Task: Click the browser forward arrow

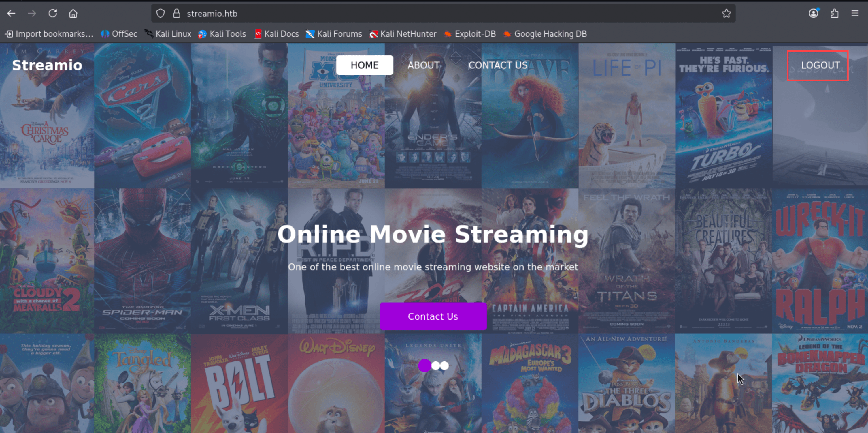Action: point(32,14)
